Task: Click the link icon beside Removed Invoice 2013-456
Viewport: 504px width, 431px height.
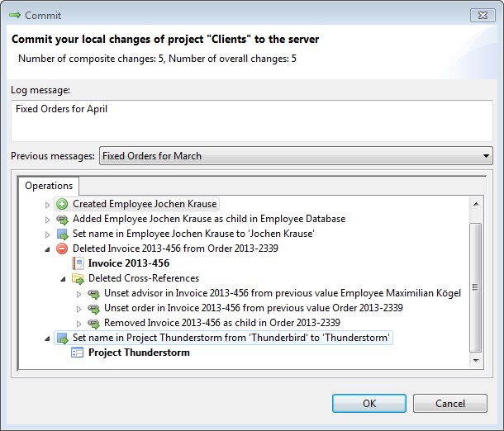Action: tap(93, 323)
